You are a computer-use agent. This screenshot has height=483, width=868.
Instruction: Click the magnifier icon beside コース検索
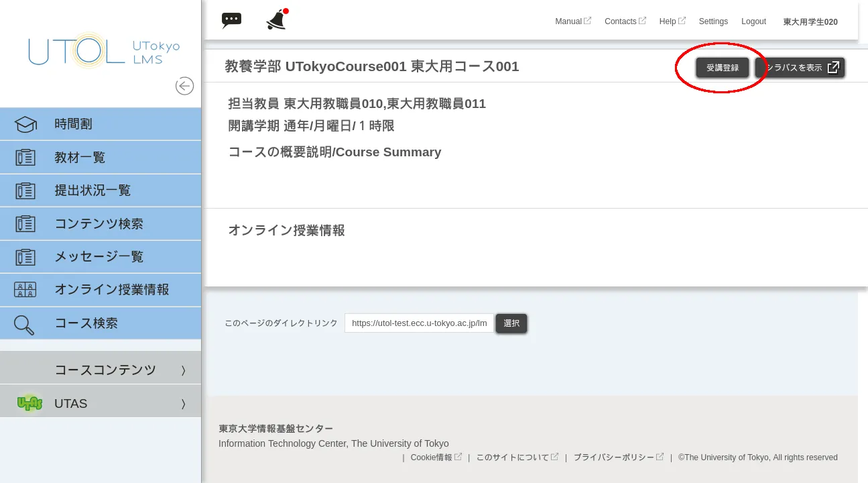24,324
